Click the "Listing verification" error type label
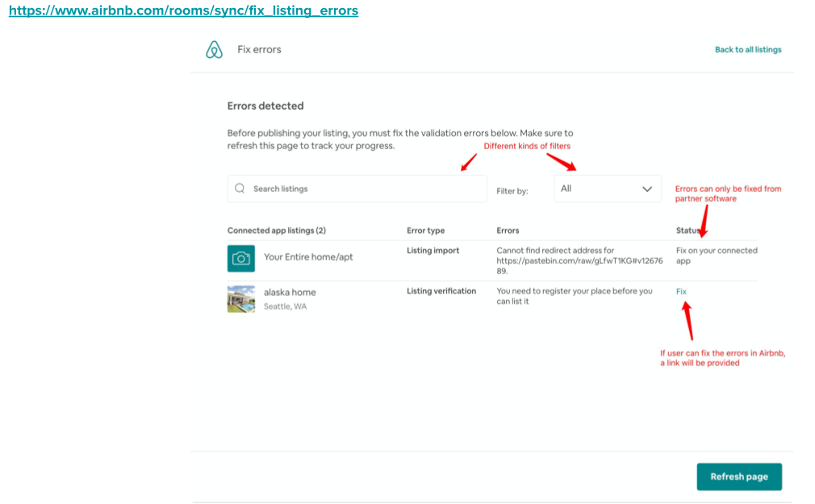 (x=441, y=291)
